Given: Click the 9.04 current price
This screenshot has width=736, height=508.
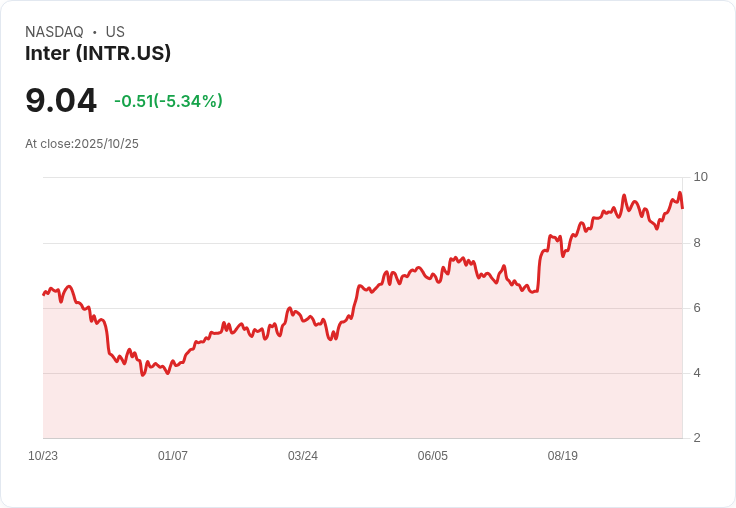Looking at the screenshot, I should pyautogui.click(x=61, y=100).
